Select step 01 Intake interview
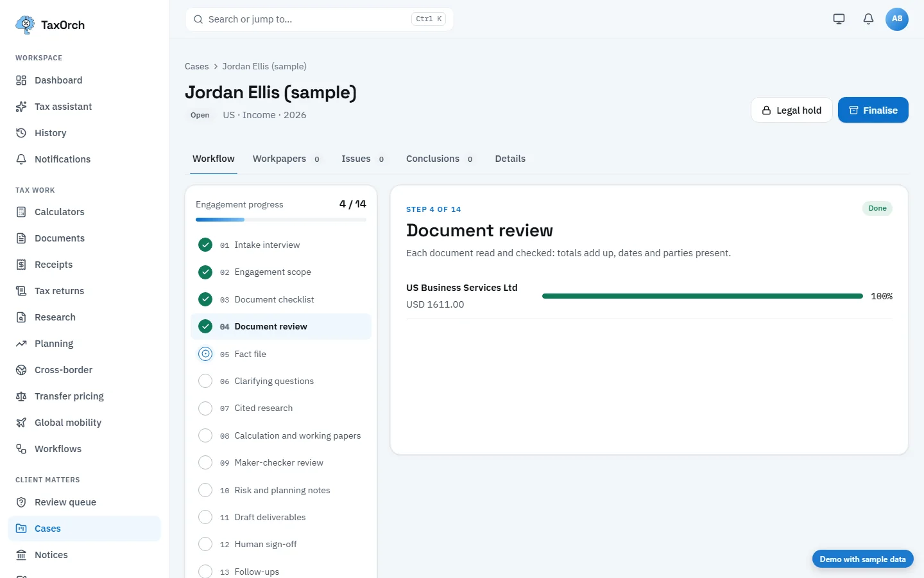This screenshot has width=924, height=578. [281, 245]
